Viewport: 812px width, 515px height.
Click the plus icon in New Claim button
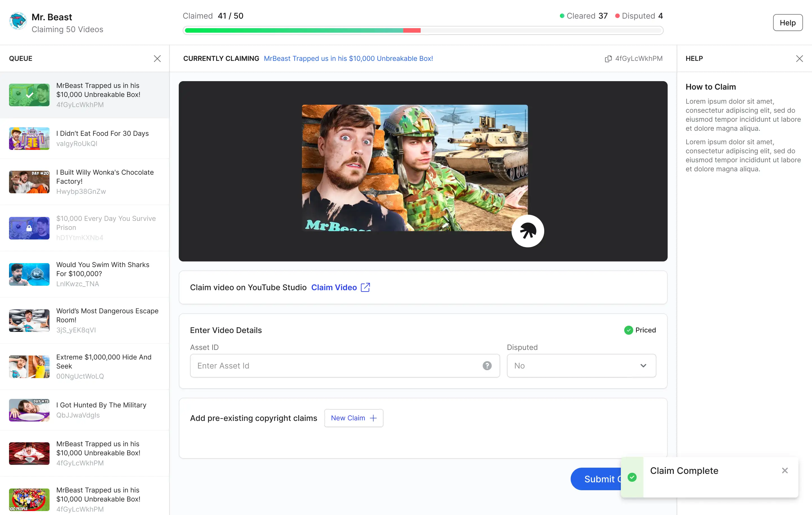point(373,418)
